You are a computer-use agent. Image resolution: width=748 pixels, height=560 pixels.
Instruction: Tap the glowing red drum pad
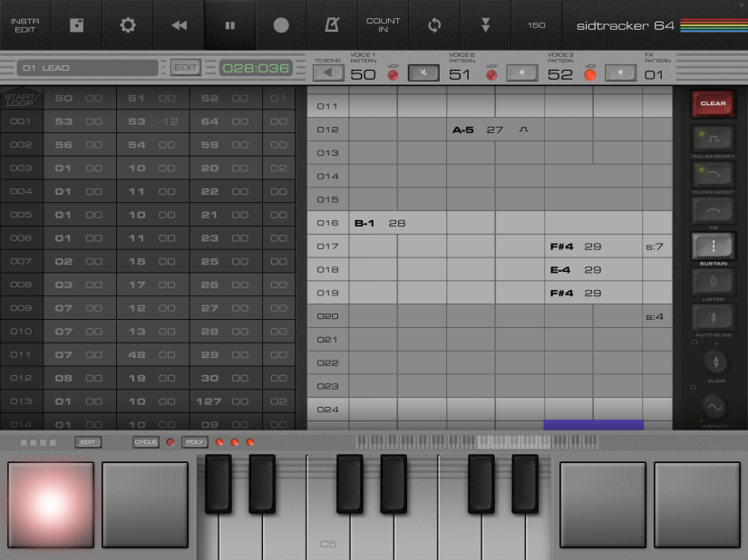click(x=51, y=505)
